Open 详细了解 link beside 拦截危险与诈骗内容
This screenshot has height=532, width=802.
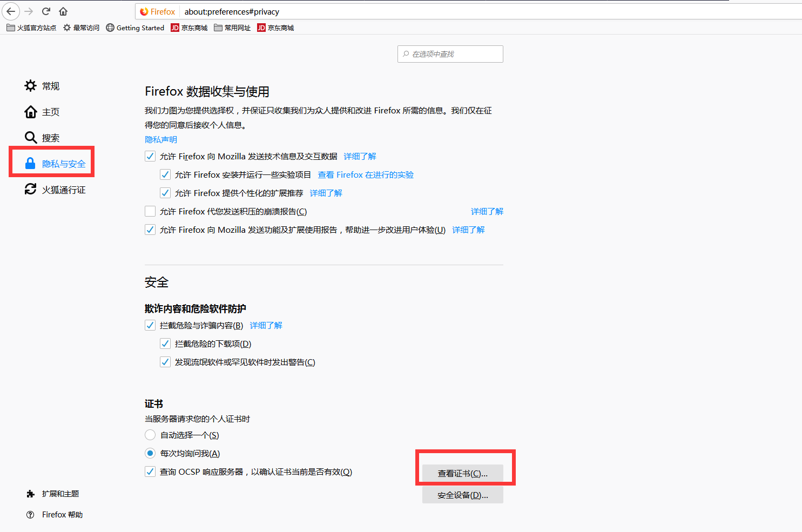pos(266,325)
